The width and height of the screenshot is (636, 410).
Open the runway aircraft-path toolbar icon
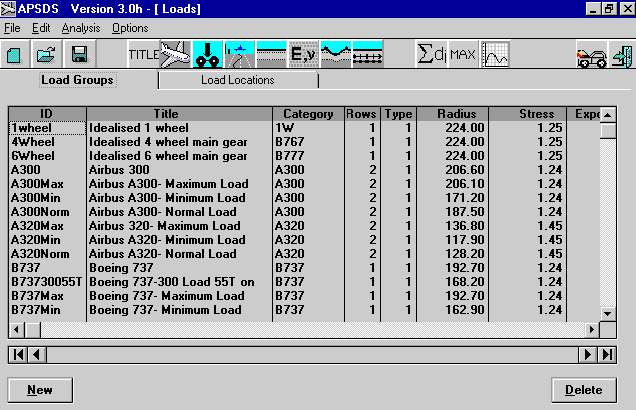tap(239, 54)
